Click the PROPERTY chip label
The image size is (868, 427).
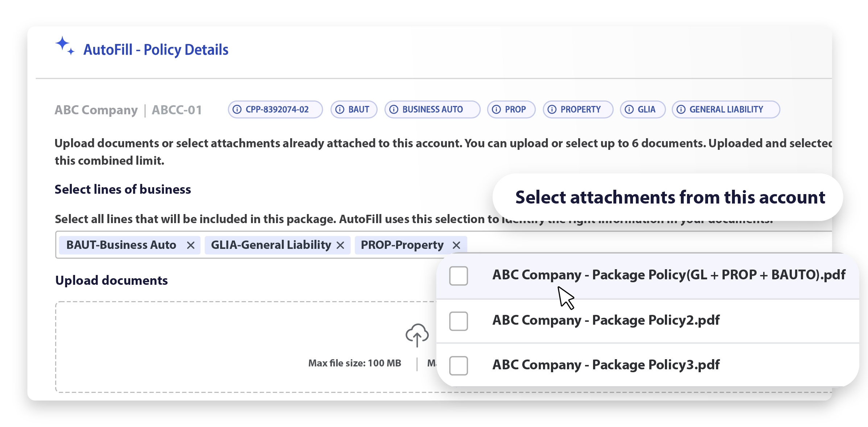[580, 110]
